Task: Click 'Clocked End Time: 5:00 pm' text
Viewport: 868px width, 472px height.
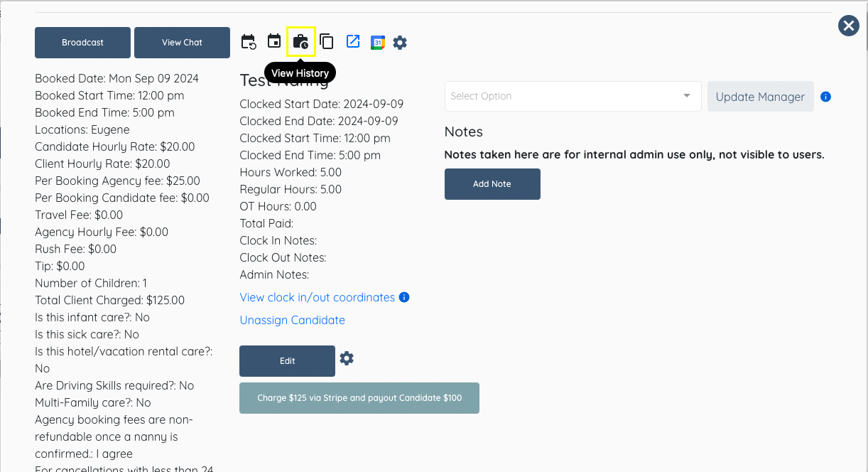Action: pos(310,155)
